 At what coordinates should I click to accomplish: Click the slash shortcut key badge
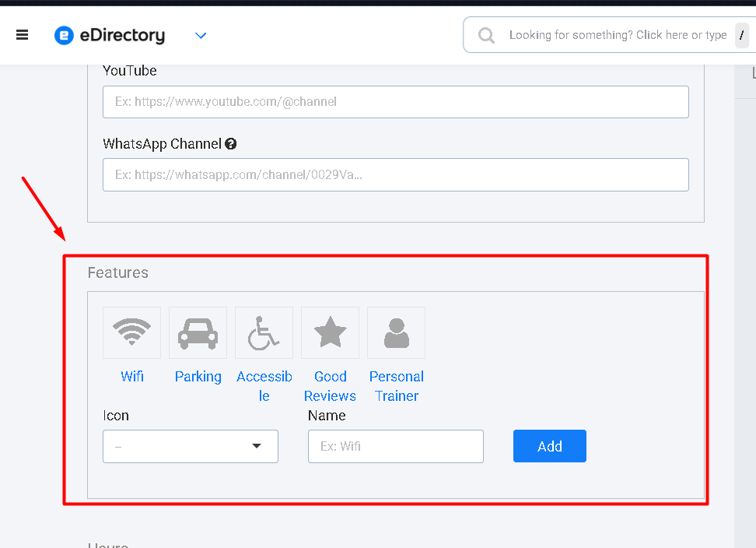(x=741, y=35)
